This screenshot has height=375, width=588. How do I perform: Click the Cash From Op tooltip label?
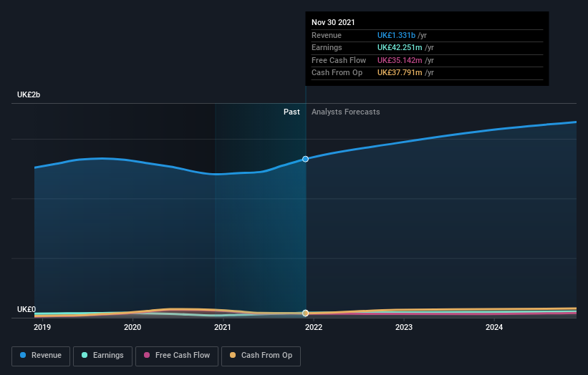(x=337, y=73)
